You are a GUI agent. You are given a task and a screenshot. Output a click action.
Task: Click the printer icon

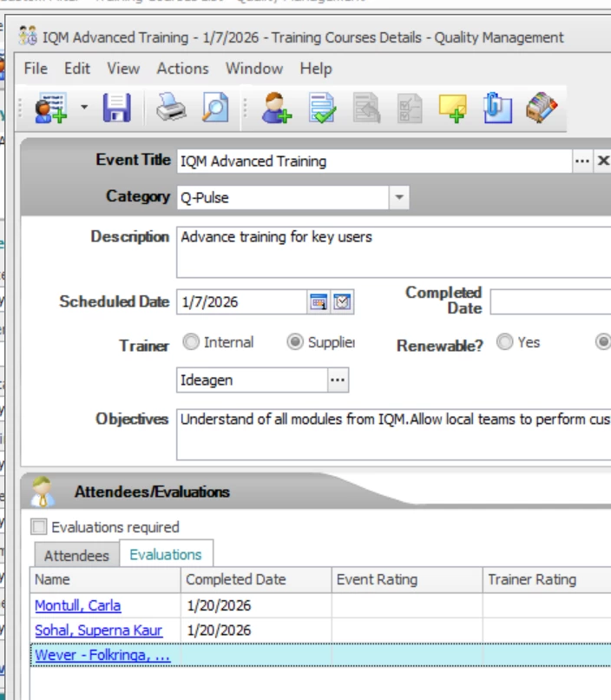click(x=171, y=107)
